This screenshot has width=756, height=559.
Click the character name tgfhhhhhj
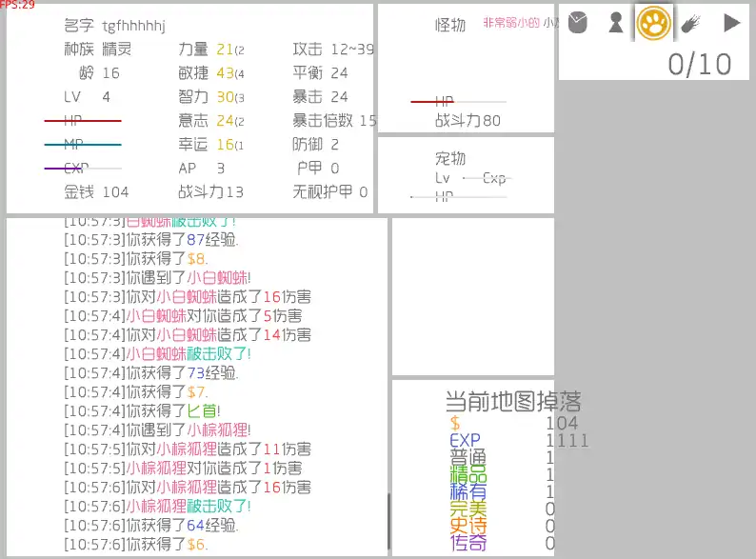(133, 26)
